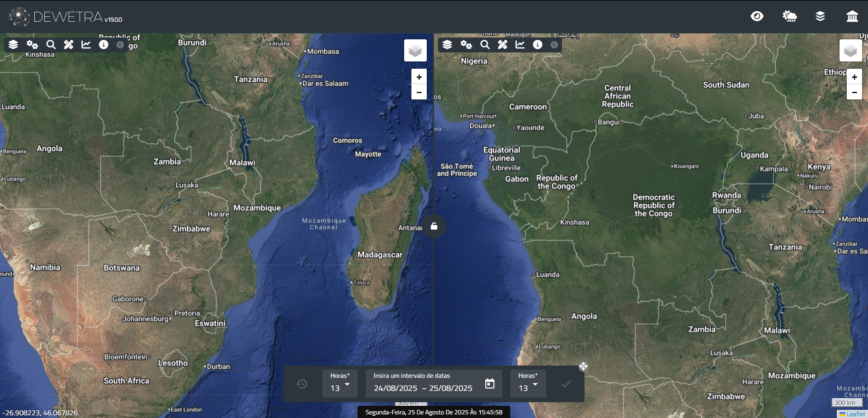This screenshot has height=418, width=868.
Task: Open calendar date picker icon
Action: pyautogui.click(x=490, y=384)
